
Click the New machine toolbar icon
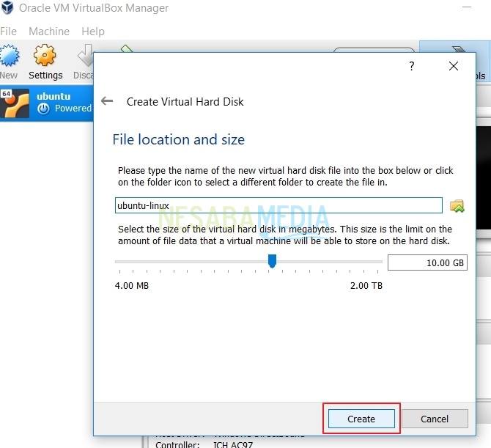click(x=9, y=56)
